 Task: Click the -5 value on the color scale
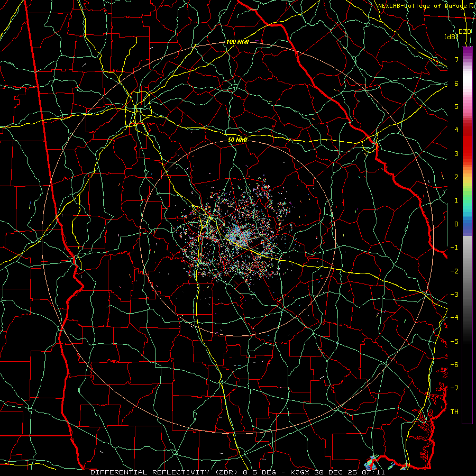coord(454,342)
